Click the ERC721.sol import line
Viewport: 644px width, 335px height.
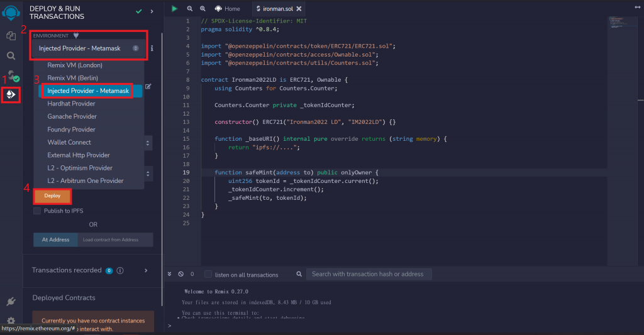[298, 47]
